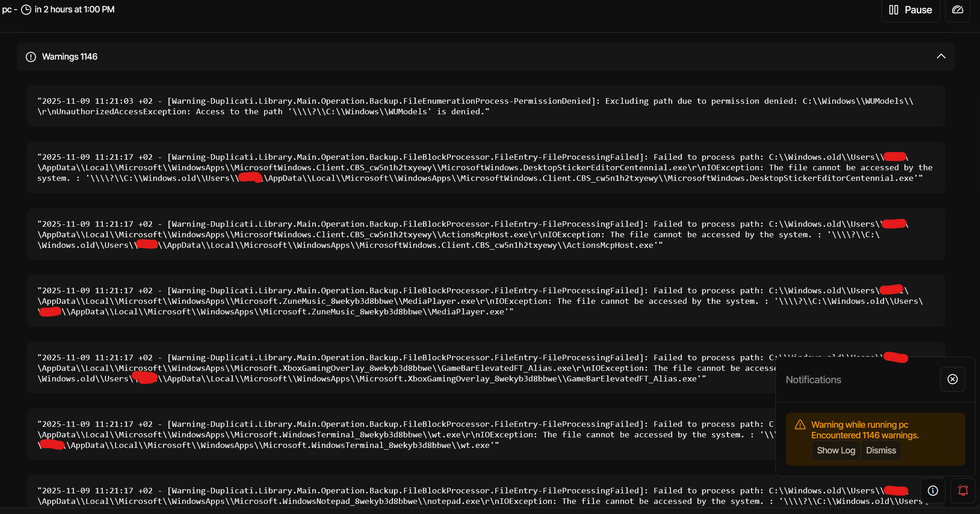Click the red notification bell icon

click(963, 491)
